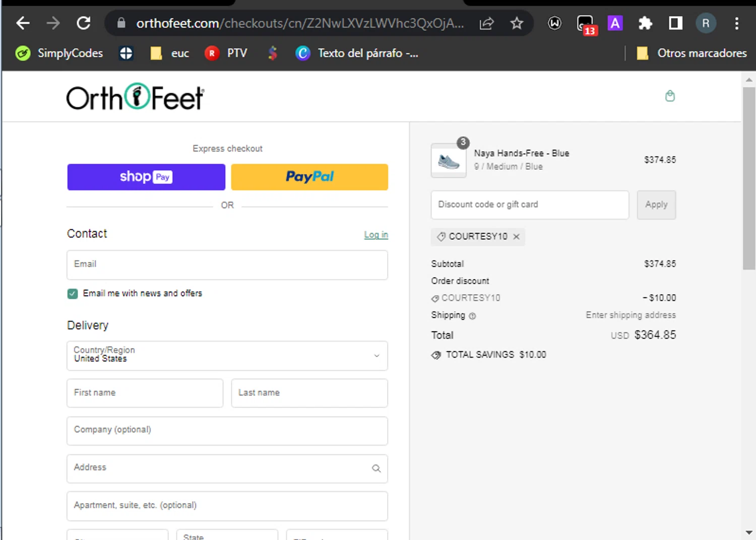This screenshot has width=756, height=540.
Task: Focus the Last name field
Action: (x=309, y=393)
